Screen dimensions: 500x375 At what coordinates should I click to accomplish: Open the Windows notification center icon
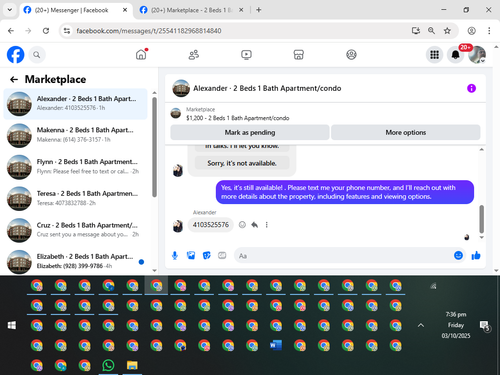coord(484,326)
